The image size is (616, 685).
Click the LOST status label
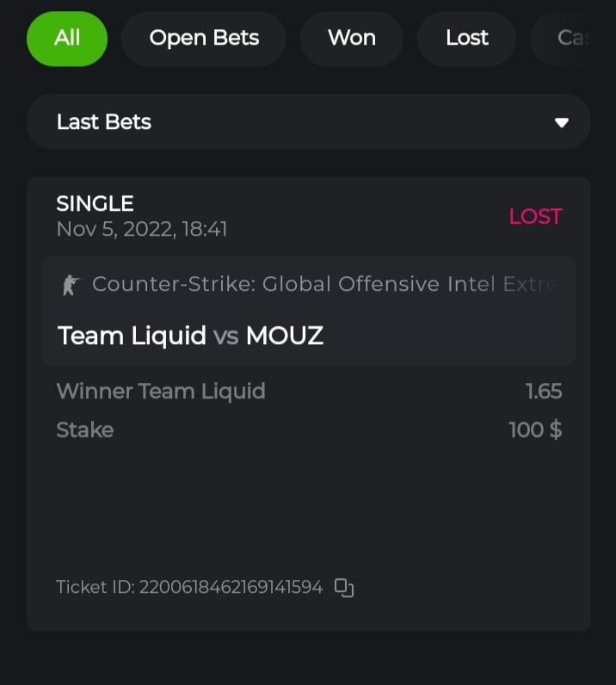[x=535, y=217]
